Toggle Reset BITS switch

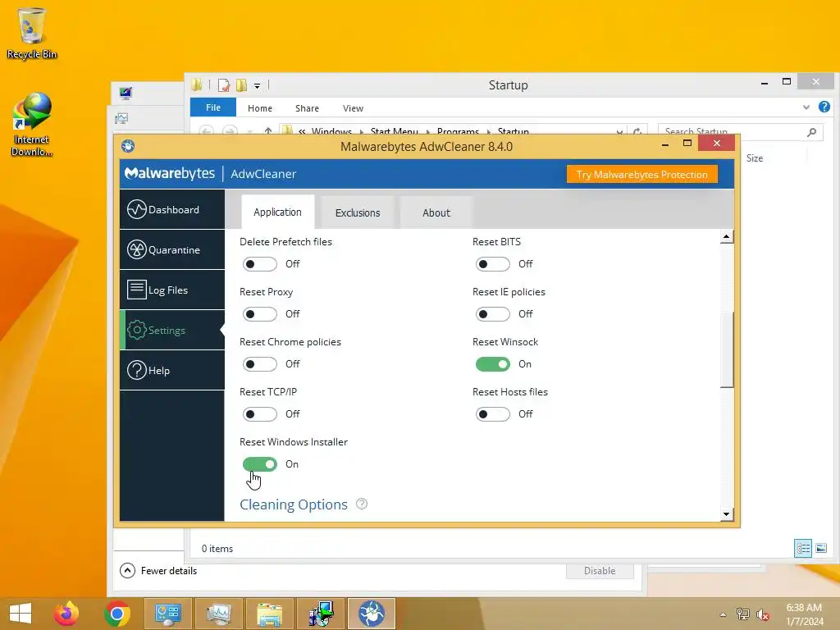click(x=493, y=264)
